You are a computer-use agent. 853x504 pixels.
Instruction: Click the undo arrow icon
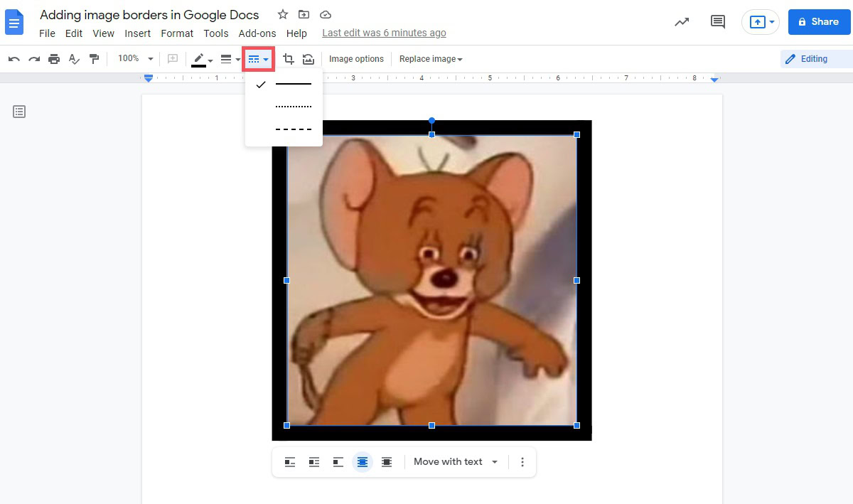pos(14,59)
